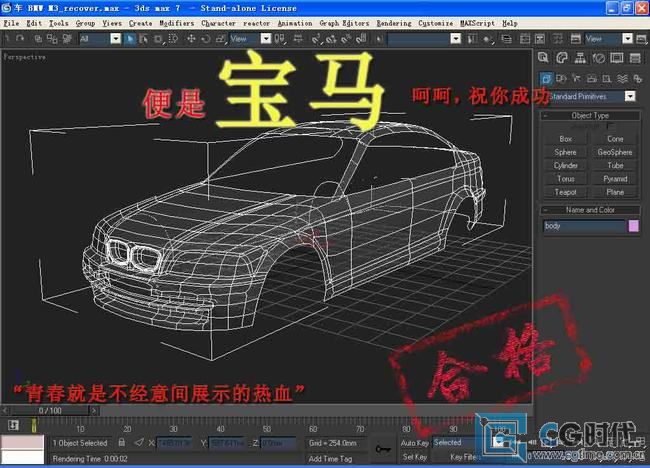The height and width of the screenshot is (468, 650).
Task: Select the Space Warps category icon
Action: (622, 78)
